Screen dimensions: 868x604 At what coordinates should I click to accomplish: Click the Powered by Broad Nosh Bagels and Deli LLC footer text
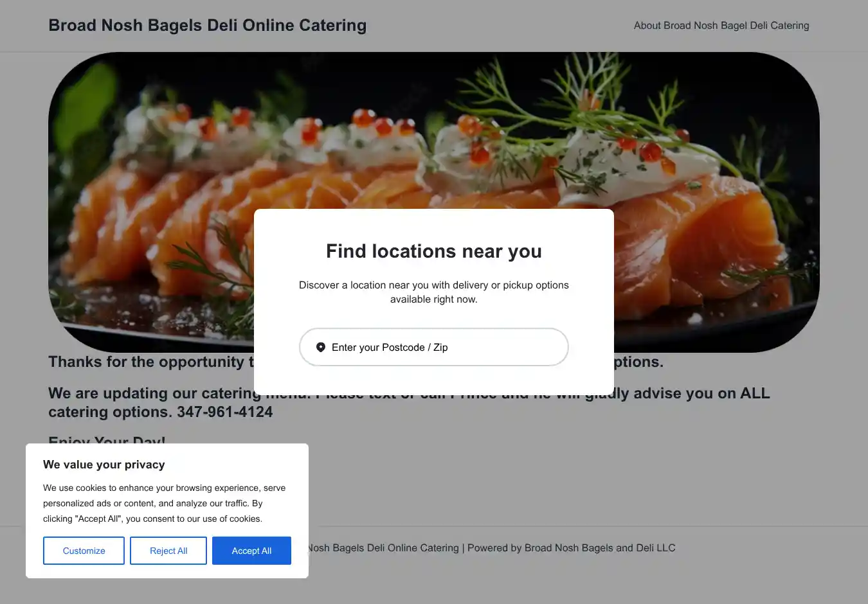pos(572,548)
